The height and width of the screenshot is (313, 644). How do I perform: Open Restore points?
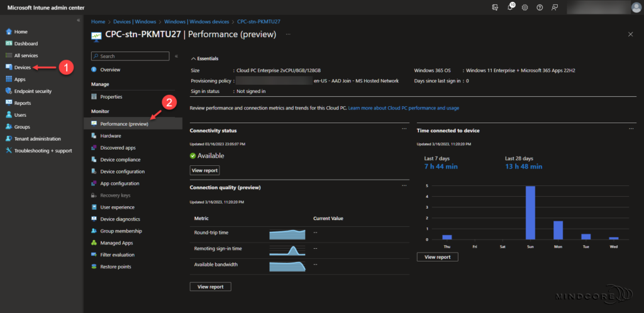pos(116,266)
